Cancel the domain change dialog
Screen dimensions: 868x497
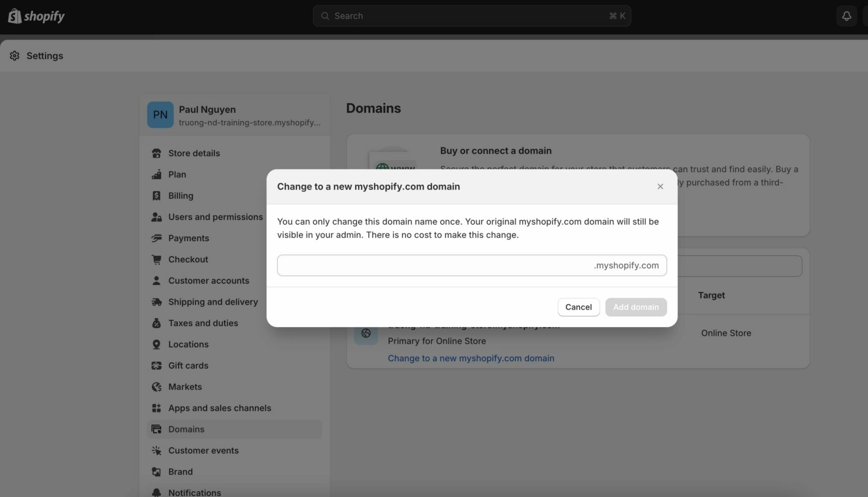[578, 307]
